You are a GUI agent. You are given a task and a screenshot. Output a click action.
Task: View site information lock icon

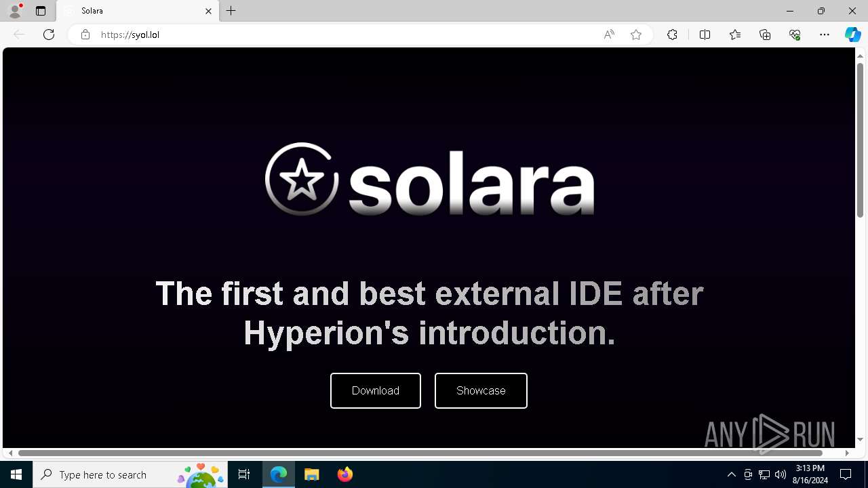coord(85,35)
